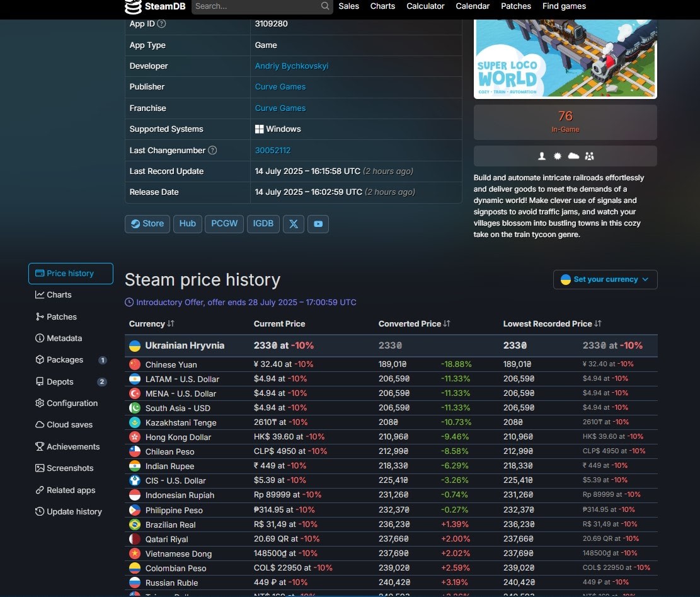Click the Chilean Peso flag icon
Screen dimensions: 700x597
point(134,451)
